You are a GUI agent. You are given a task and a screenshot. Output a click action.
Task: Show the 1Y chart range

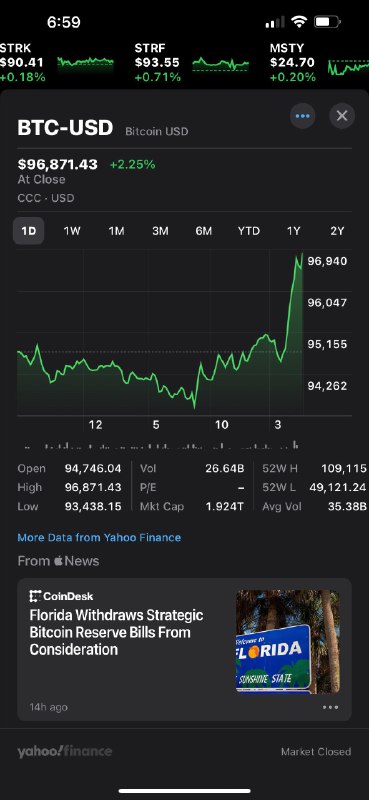pos(293,231)
